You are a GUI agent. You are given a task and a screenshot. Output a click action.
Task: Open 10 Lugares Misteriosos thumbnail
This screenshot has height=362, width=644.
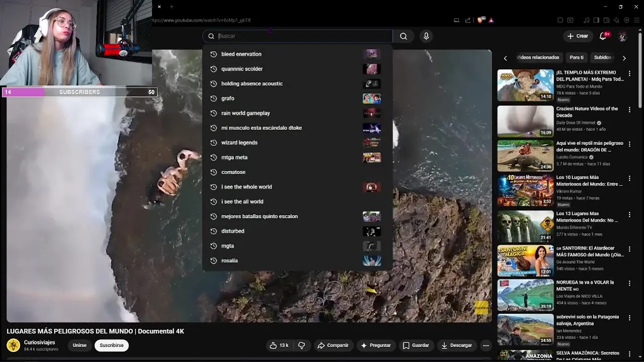click(x=525, y=191)
